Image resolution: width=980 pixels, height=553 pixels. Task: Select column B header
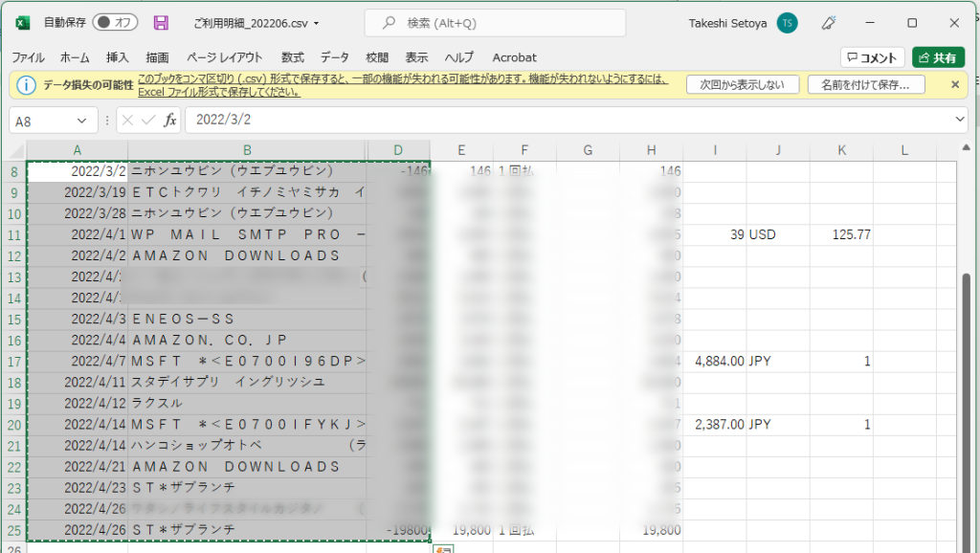tap(248, 150)
